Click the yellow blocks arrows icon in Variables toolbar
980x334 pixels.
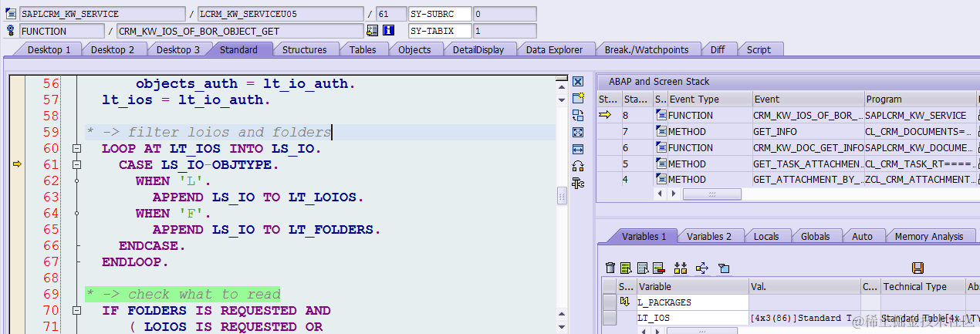[x=681, y=268]
